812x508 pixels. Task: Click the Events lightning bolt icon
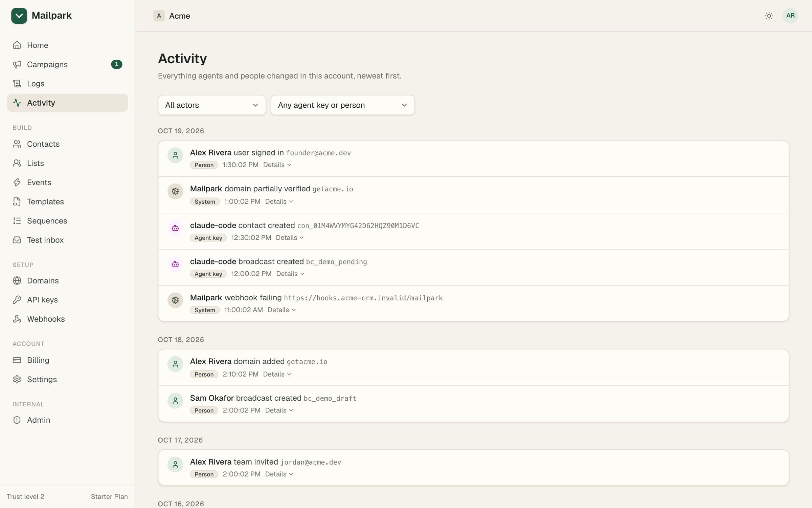[17, 182]
